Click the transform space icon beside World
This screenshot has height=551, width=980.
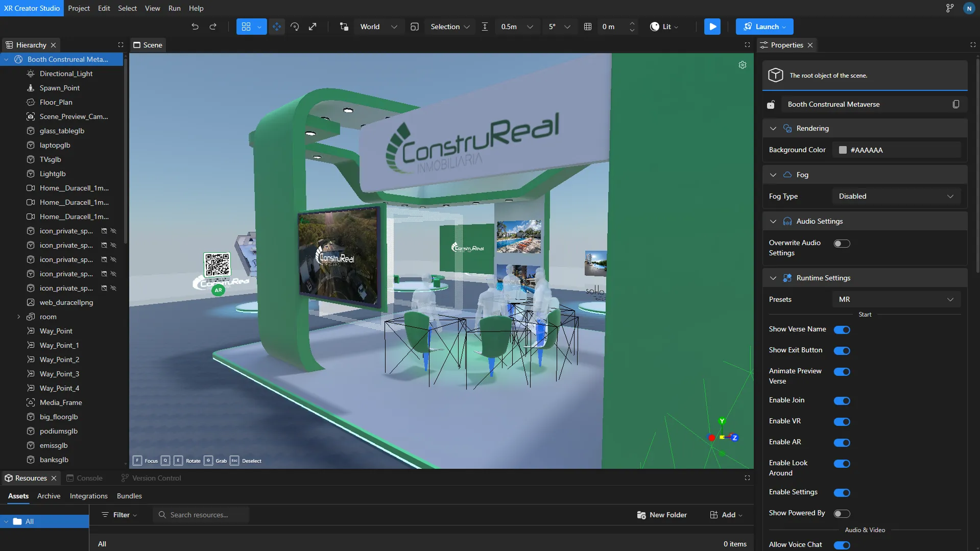tap(344, 27)
